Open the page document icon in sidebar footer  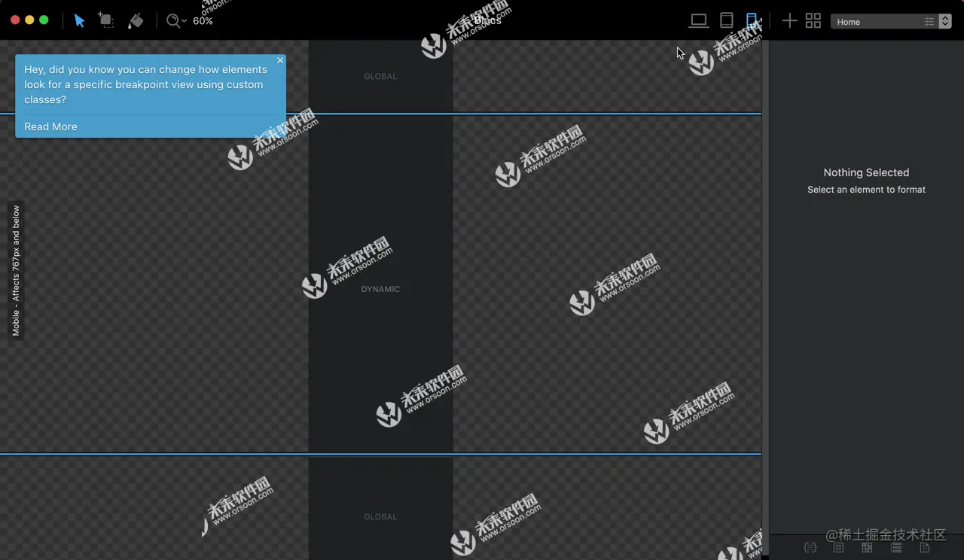click(x=925, y=548)
